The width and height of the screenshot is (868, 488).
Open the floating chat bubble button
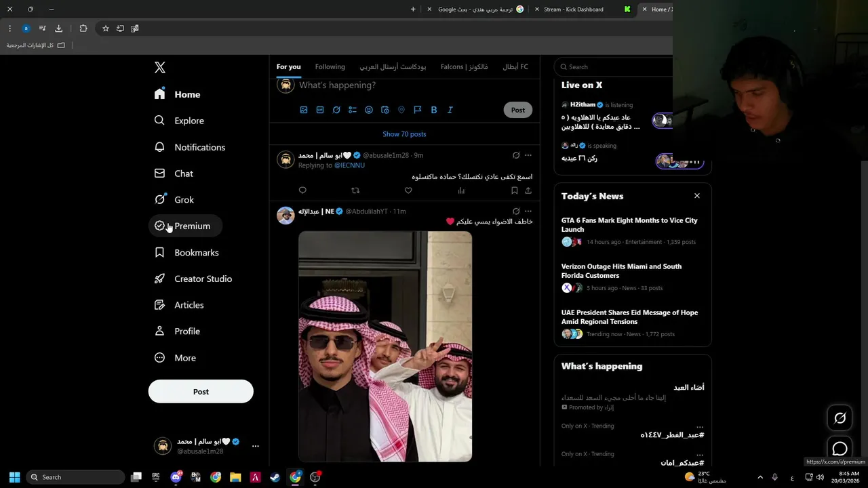[x=840, y=449]
